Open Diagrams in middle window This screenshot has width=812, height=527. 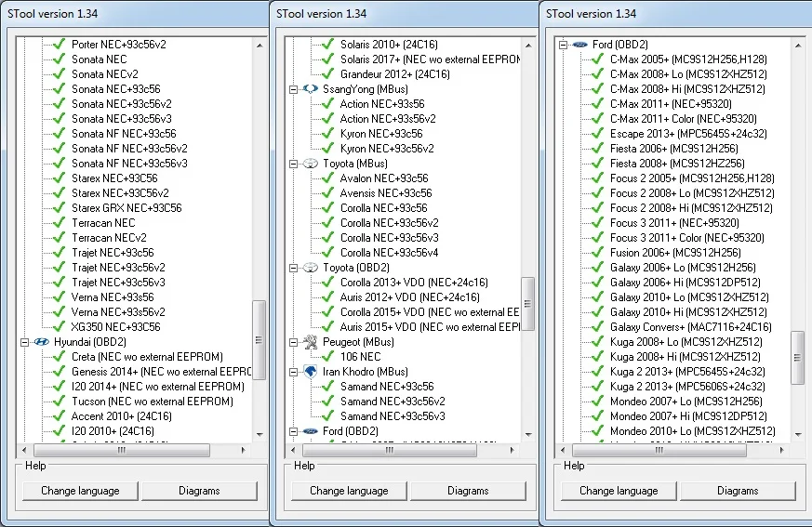[x=468, y=491]
